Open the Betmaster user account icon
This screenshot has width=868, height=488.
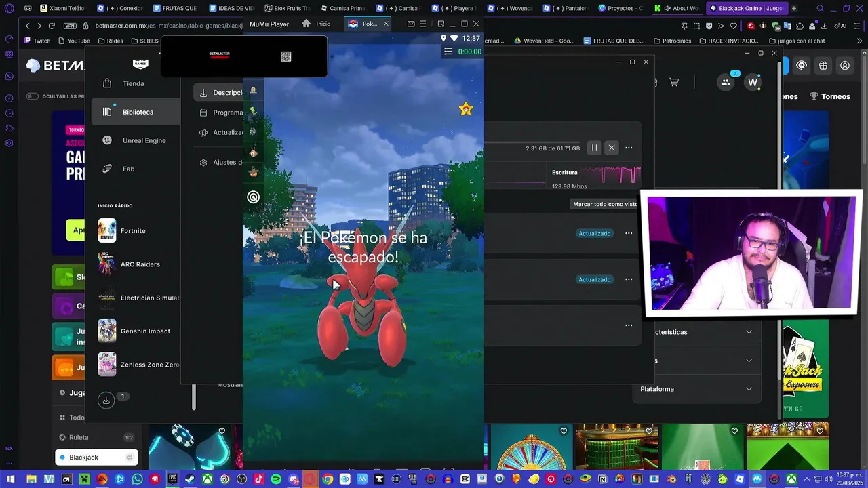[845, 66]
